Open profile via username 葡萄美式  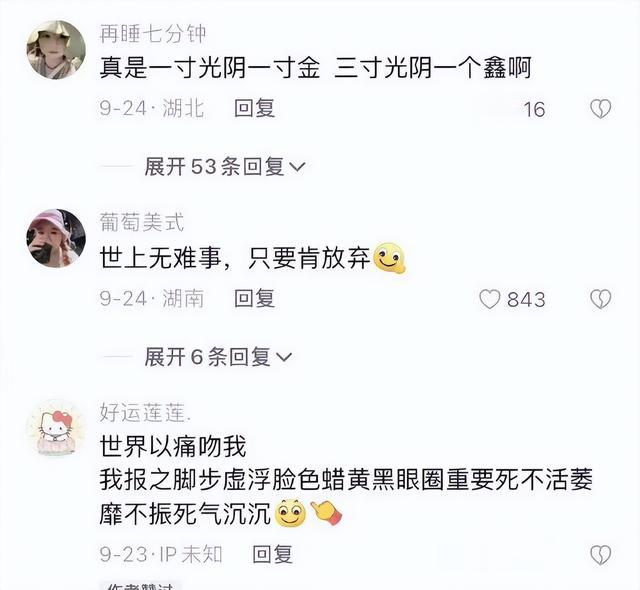pos(142,222)
